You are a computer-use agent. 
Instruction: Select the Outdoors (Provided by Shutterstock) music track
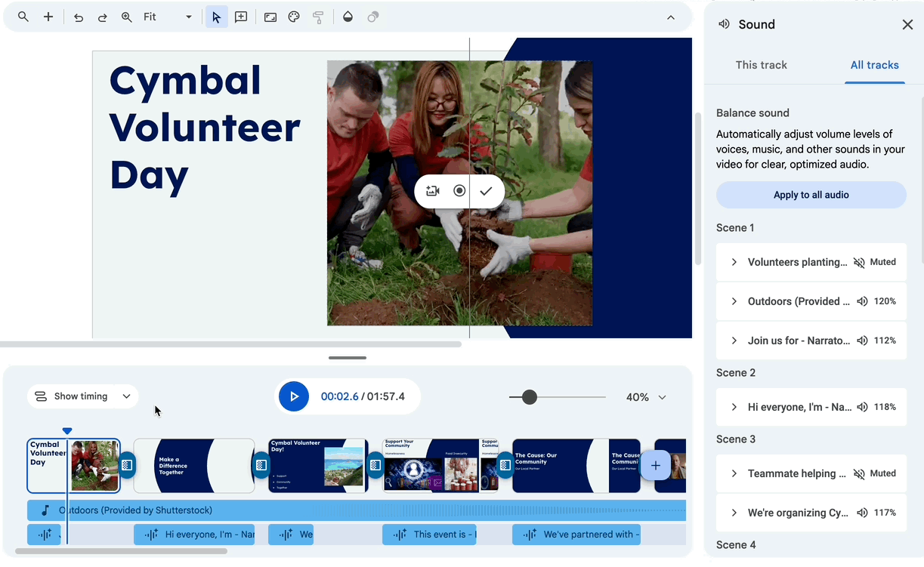click(x=357, y=510)
